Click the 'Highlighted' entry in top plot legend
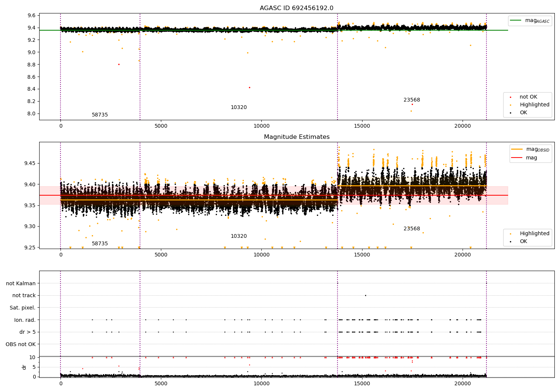Image resolution: width=560 pixels, height=392 pixels. pyautogui.click(x=534, y=105)
